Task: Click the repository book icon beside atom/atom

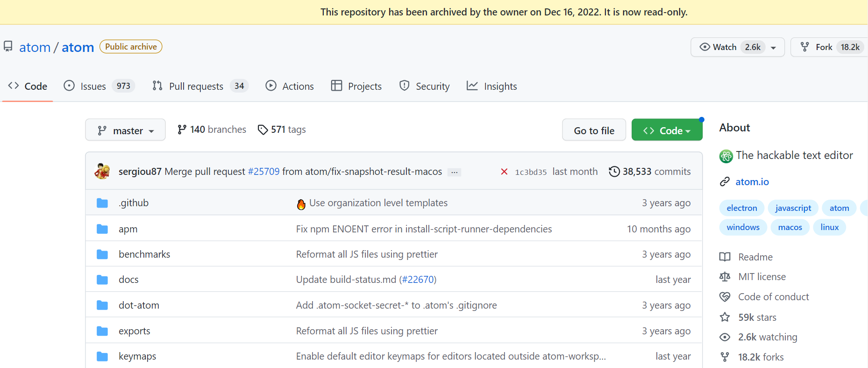Action: [8, 46]
